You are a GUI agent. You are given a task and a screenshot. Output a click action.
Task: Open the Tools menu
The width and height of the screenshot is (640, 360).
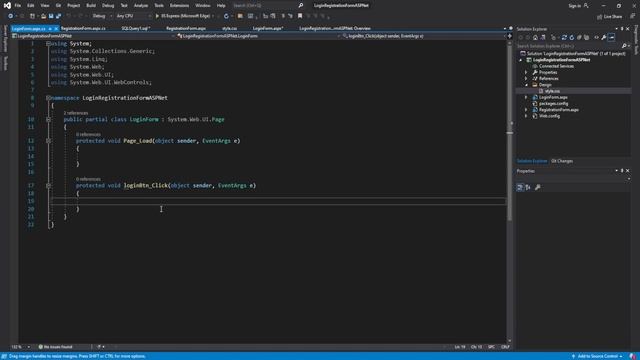159,6
